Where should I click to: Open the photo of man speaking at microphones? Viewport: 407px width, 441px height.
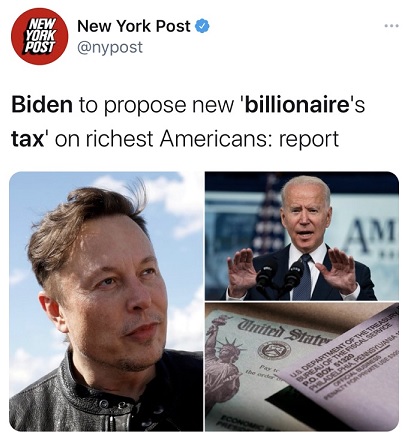click(302, 236)
